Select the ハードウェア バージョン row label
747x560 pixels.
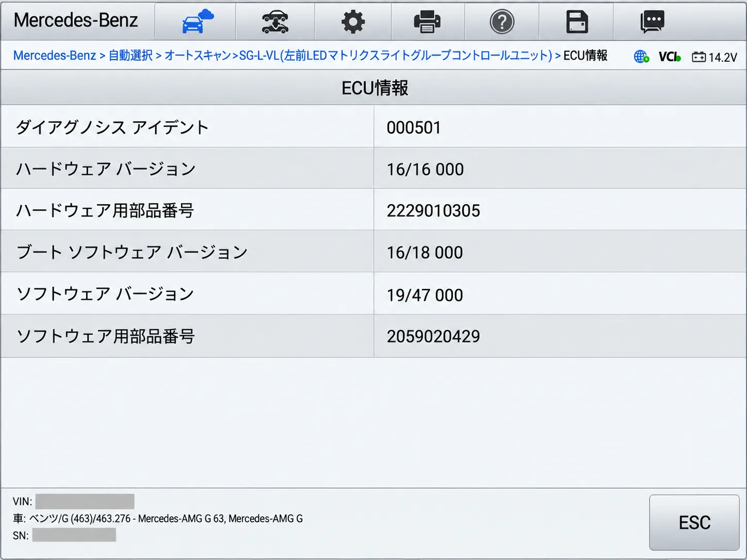(x=106, y=169)
